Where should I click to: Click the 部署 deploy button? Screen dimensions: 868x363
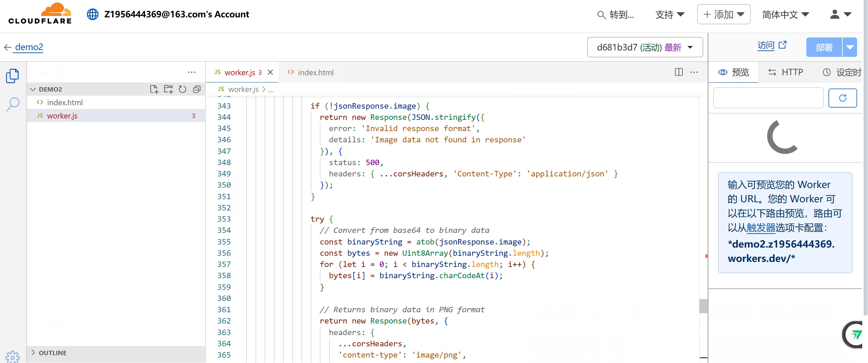[824, 47]
